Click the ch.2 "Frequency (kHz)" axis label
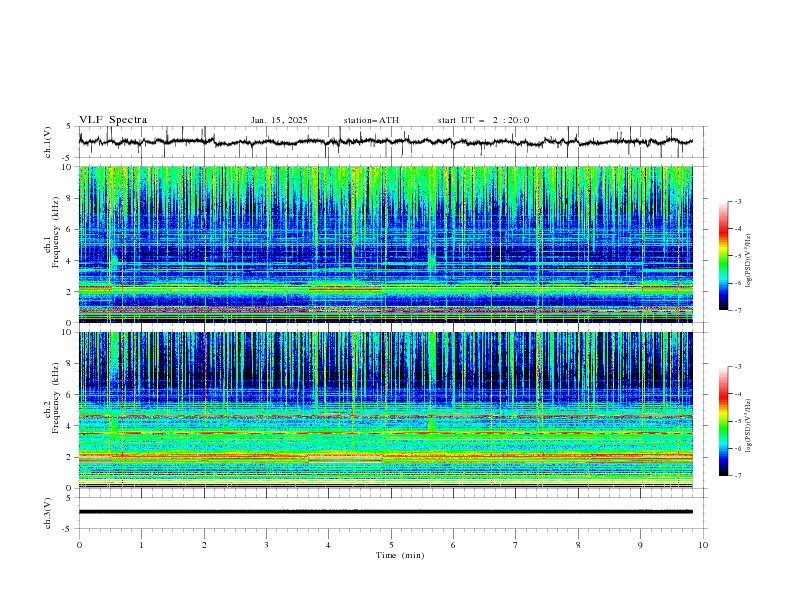The height and width of the screenshot is (612, 792). [55, 398]
